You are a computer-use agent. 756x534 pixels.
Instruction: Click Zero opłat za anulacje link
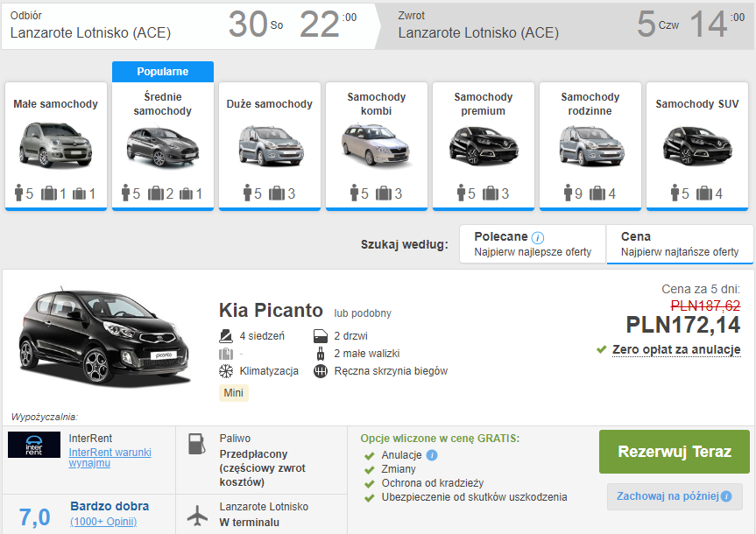point(676,349)
